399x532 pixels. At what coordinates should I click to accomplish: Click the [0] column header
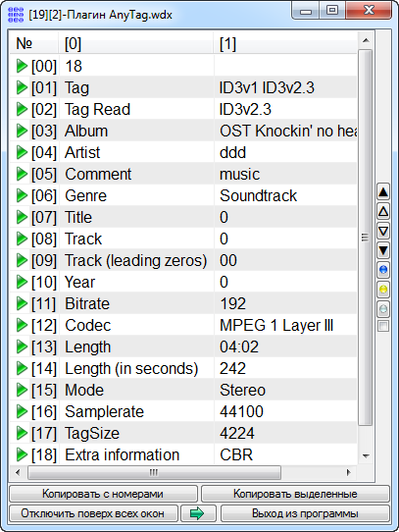tap(136, 43)
